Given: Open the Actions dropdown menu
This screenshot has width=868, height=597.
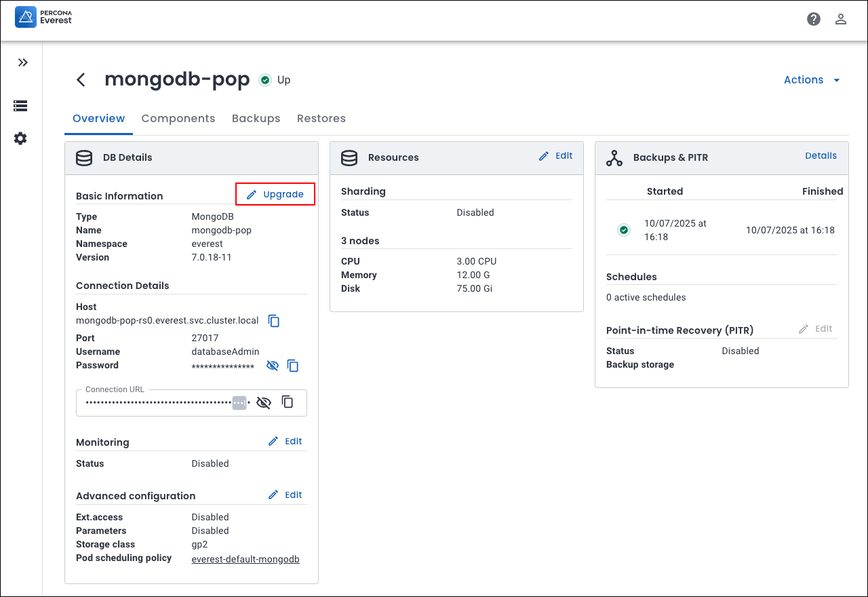Looking at the screenshot, I should pyautogui.click(x=812, y=80).
